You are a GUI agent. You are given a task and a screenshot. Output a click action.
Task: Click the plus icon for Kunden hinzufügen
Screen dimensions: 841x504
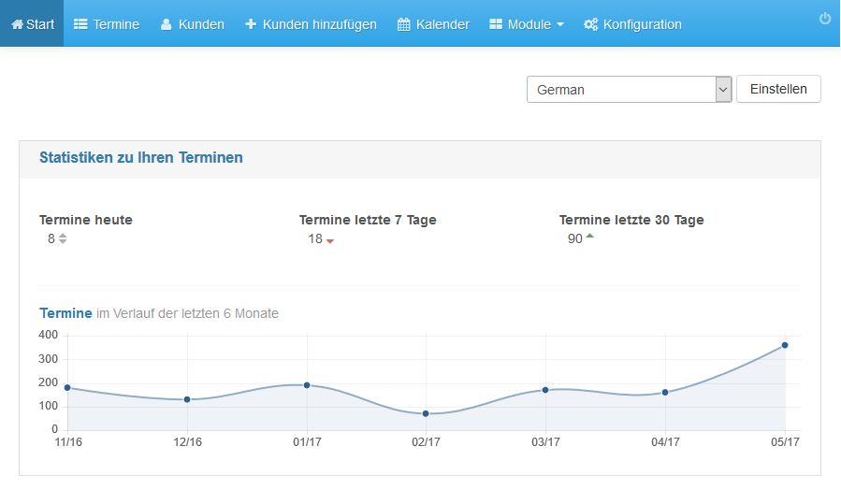tap(251, 24)
